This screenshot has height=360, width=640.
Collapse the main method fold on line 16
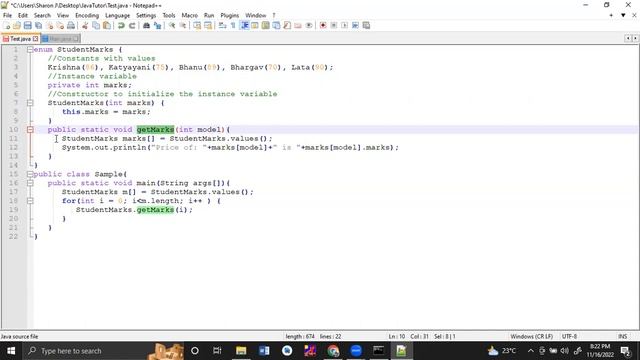pos(30,183)
